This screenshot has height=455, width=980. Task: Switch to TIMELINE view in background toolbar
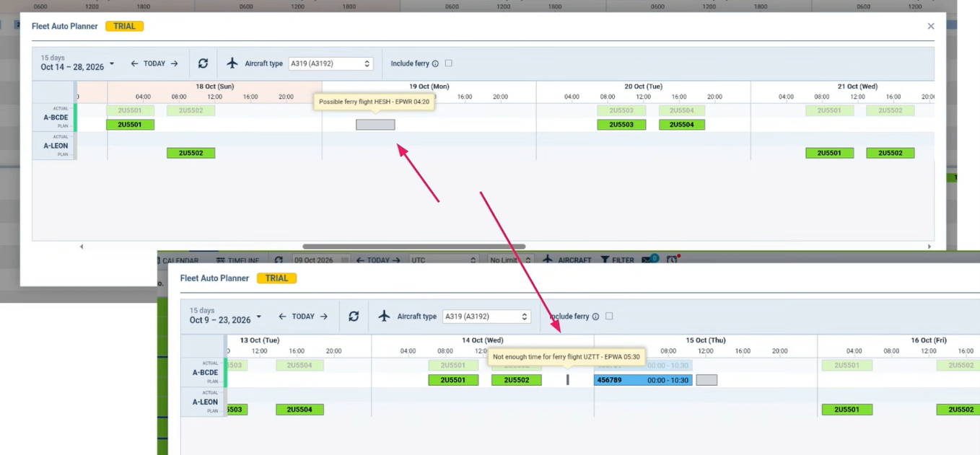pos(237,260)
